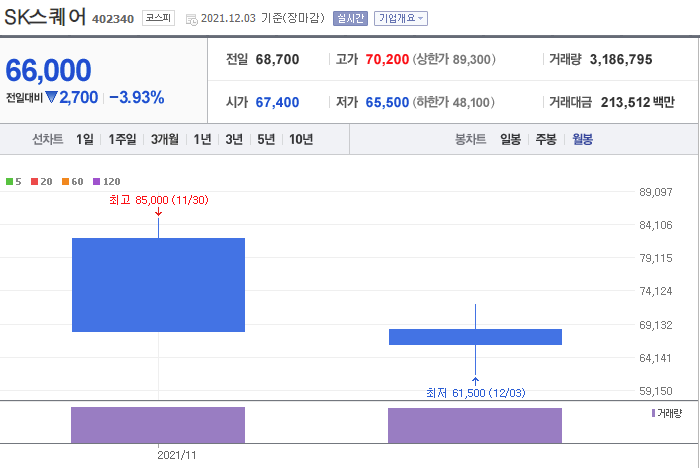The height and width of the screenshot is (468, 700).
Task: Click the 2021/11 purple volume bar
Action: tap(158, 425)
